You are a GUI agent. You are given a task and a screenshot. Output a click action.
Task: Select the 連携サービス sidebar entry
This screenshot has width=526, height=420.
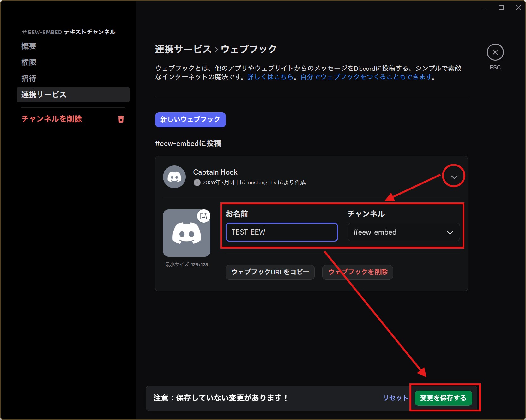43,94
